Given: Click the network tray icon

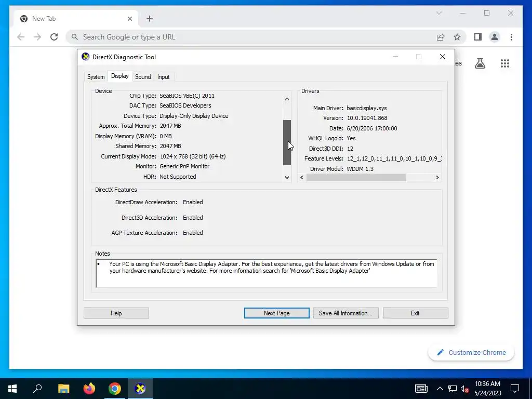Looking at the screenshot, I should click(453, 389).
